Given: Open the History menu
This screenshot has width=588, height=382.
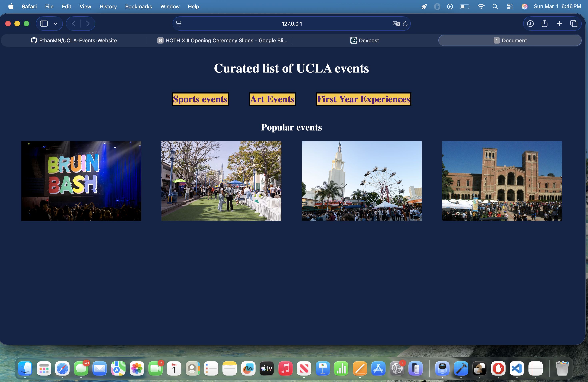Looking at the screenshot, I should 108,6.
